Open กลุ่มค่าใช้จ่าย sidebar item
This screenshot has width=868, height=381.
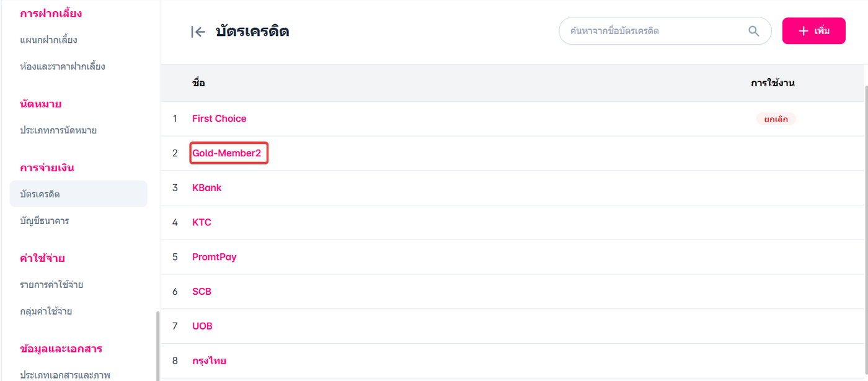click(45, 312)
